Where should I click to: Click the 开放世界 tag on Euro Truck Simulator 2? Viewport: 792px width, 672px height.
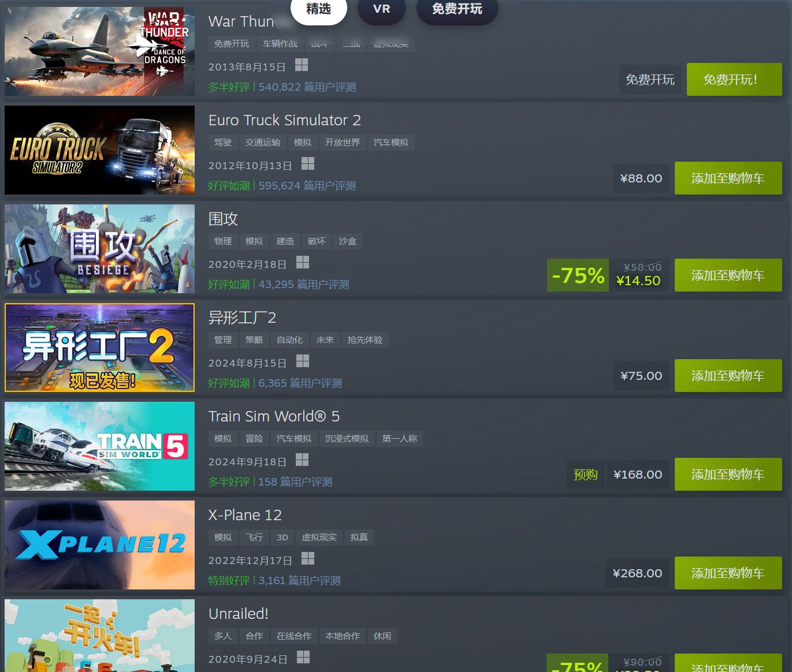[343, 143]
